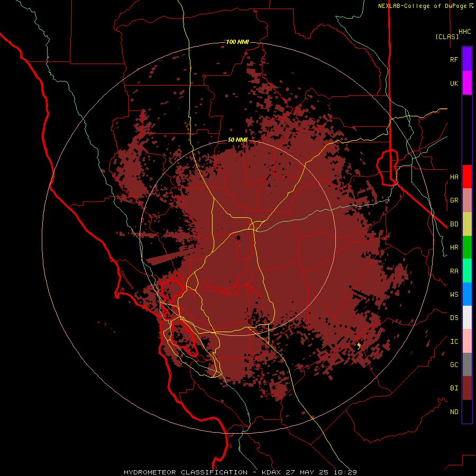Select the light pink IC legend swatch
Viewport: 476px width, 476px height.
click(467, 341)
